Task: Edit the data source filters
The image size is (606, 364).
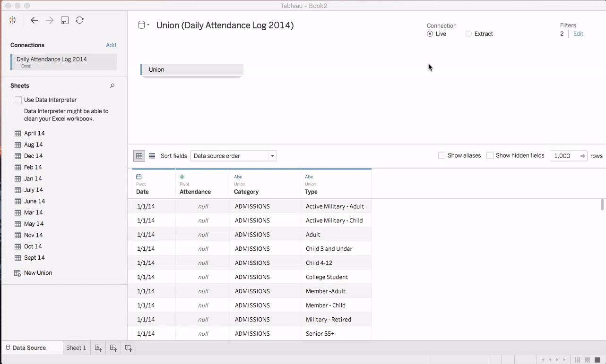Action: coord(578,34)
